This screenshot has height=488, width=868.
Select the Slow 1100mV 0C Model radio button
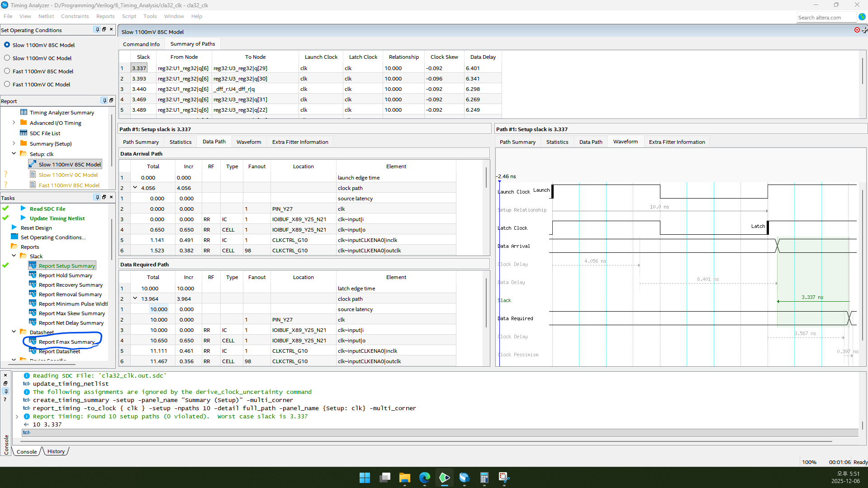[7, 58]
